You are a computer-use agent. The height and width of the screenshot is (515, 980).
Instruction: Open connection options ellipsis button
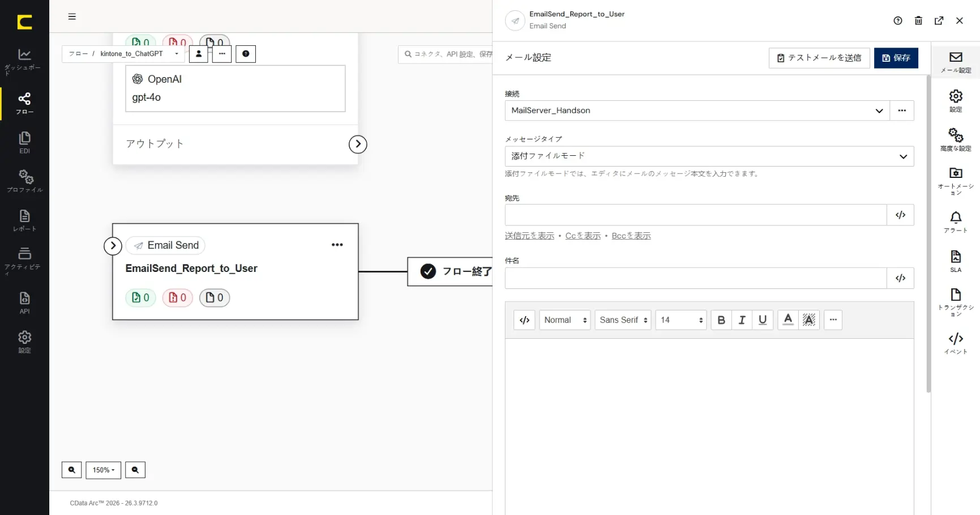(x=902, y=110)
